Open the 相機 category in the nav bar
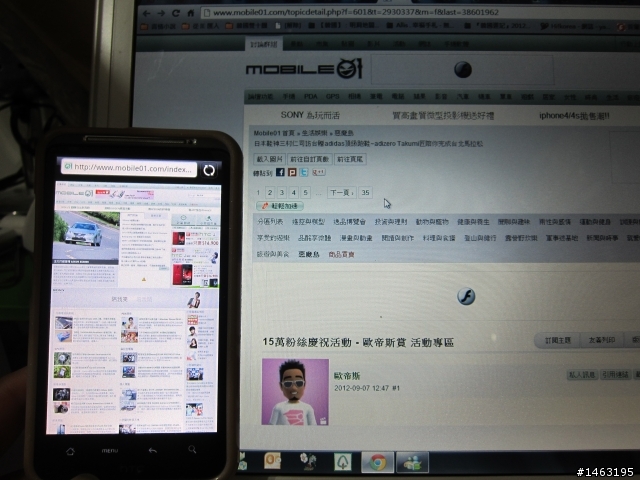The width and height of the screenshot is (640, 480). 354,97
